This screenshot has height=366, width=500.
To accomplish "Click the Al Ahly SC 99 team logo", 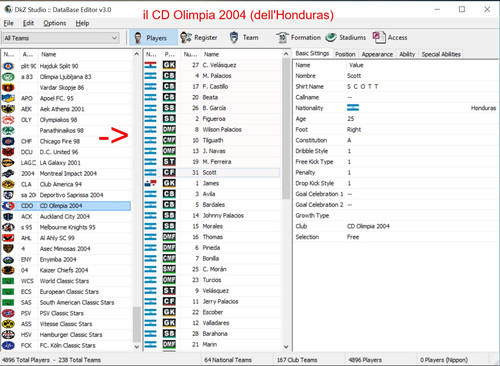I will pos(8,238).
